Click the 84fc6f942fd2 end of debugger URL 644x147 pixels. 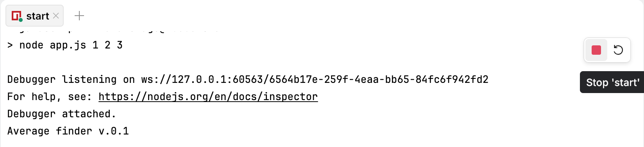(x=452, y=80)
